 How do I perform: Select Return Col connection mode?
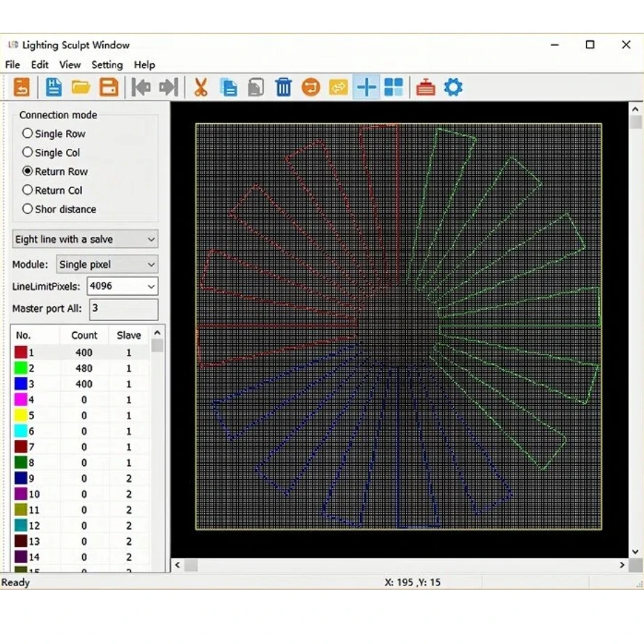click(52, 190)
